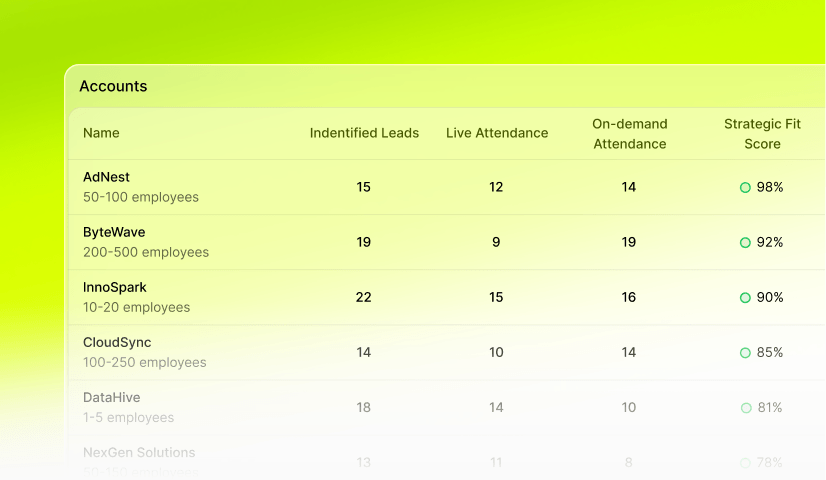This screenshot has height=480, width=826.
Task: Open the AdNest account
Action: (106, 177)
